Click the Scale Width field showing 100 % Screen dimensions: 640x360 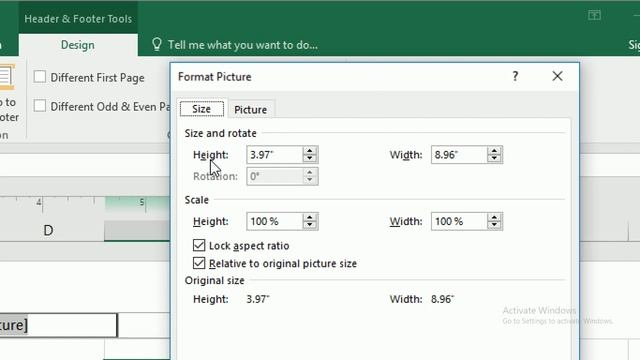[x=459, y=221]
